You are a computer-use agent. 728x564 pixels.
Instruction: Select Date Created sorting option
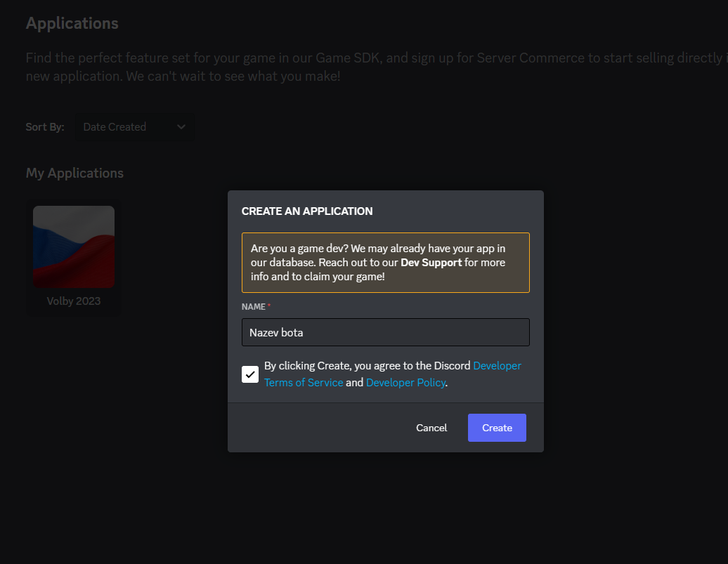pos(115,127)
